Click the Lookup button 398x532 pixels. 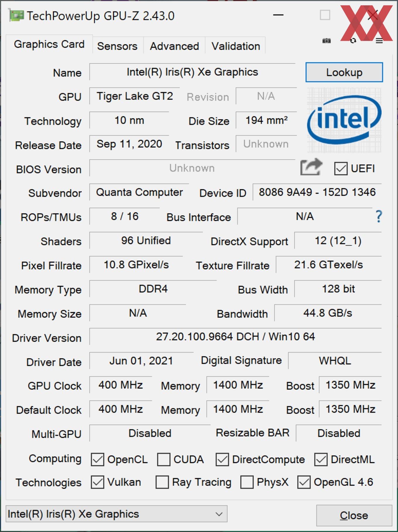[344, 72]
